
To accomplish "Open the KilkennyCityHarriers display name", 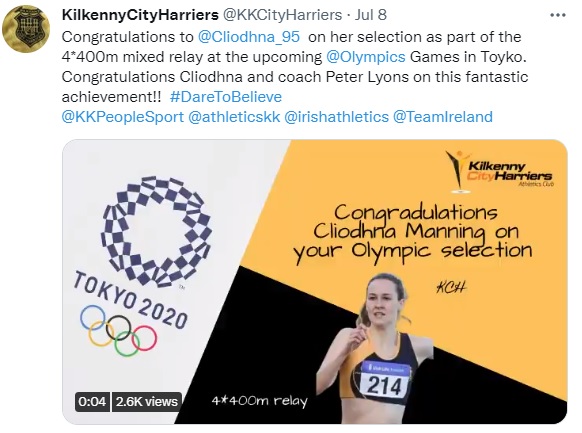I will pyautogui.click(x=140, y=15).
